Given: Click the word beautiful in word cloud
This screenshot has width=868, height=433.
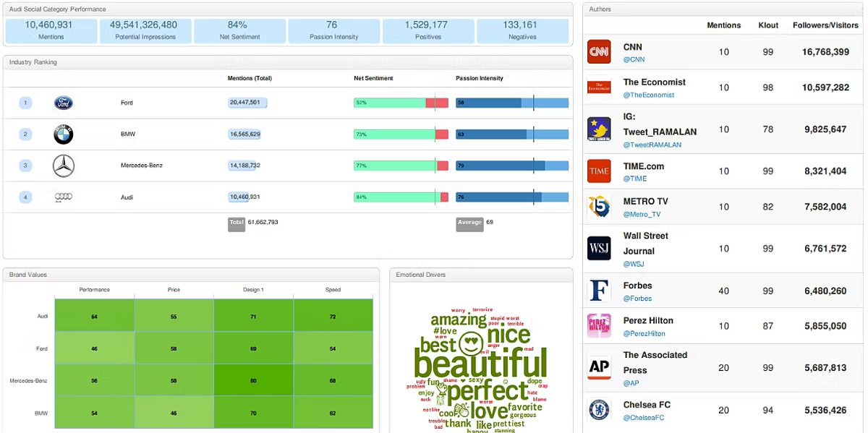Looking at the screenshot, I should (x=480, y=364).
